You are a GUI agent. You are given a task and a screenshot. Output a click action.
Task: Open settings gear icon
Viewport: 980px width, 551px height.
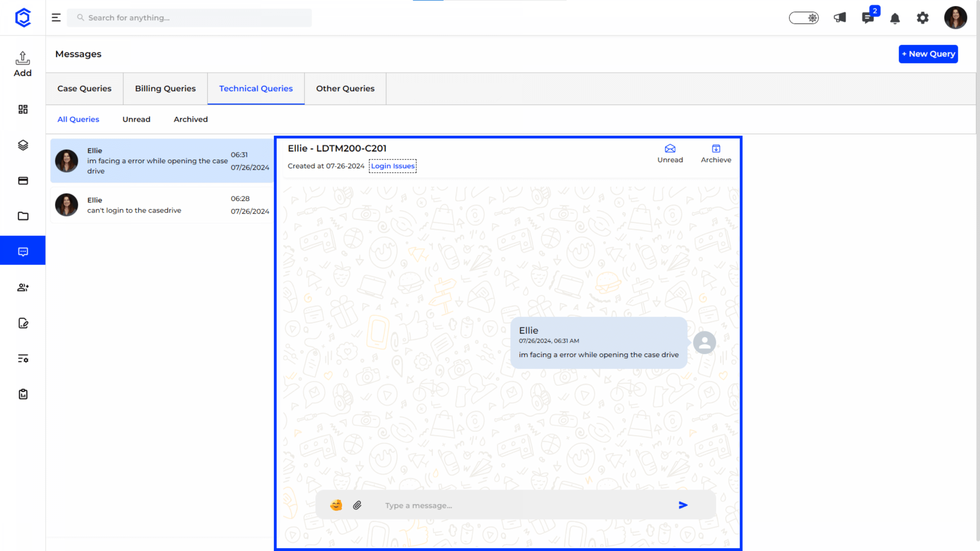[922, 17]
